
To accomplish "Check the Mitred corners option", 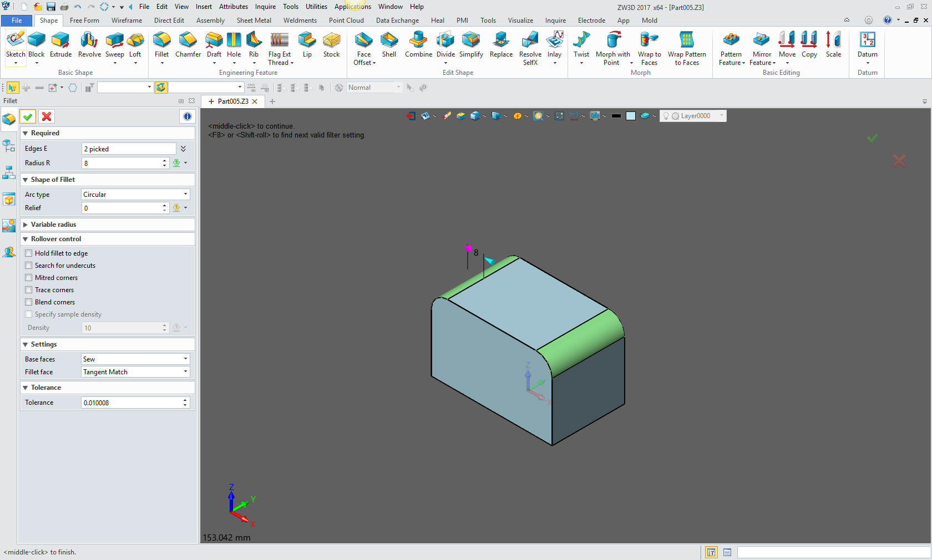I will (29, 278).
